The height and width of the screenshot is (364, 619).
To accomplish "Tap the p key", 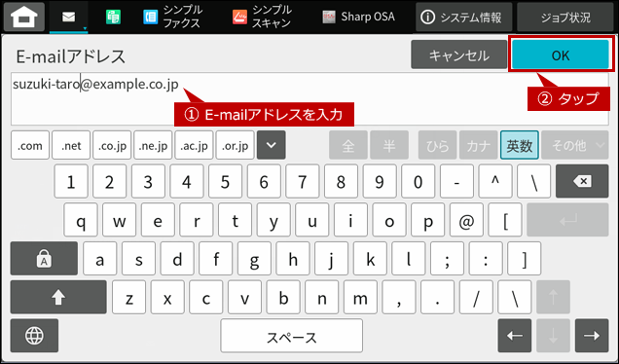I will pyautogui.click(x=427, y=220).
